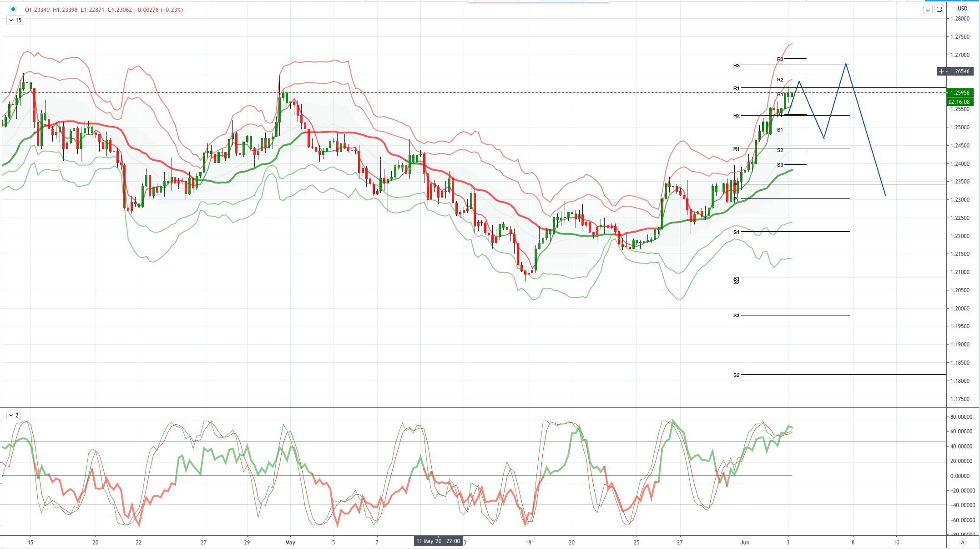This screenshot has height=549, width=980.
Task: Click the 1.17500 price scale label
Action: (960, 399)
